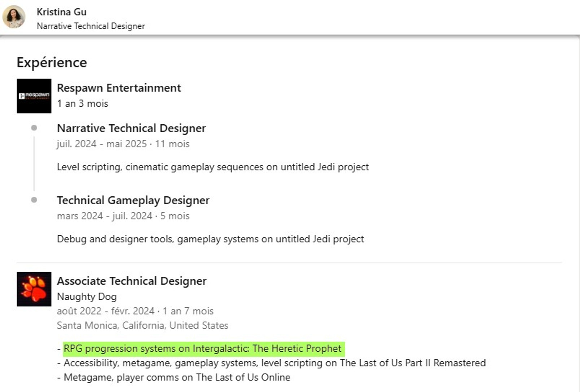This screenshot has height=392, width=580.
Task: Click the 'août 2022 - févr. 2024' date range
Action: pos(106,311)
